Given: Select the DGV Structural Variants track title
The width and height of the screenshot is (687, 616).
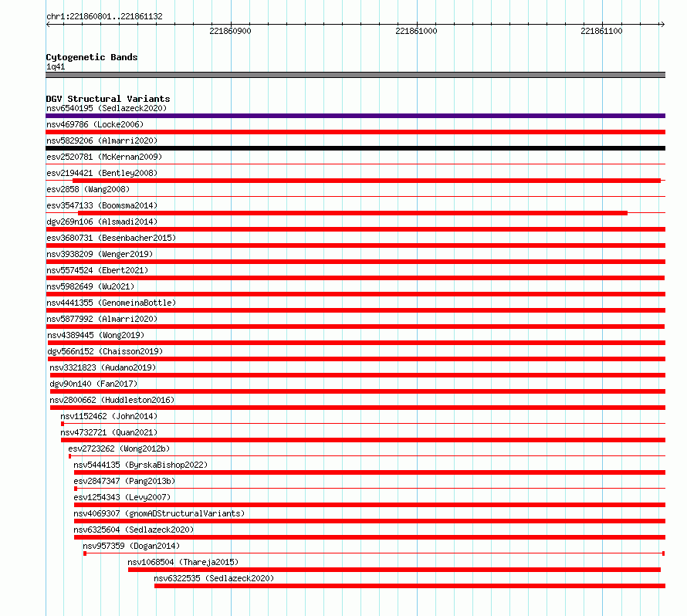Looking at the screenshot, I should [x=108, y=99].
